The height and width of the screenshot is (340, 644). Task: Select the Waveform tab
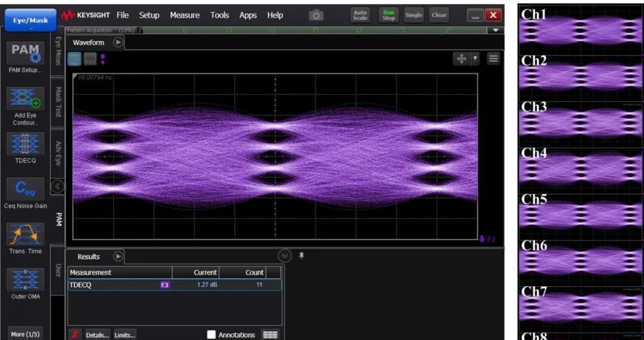(88, 43)
